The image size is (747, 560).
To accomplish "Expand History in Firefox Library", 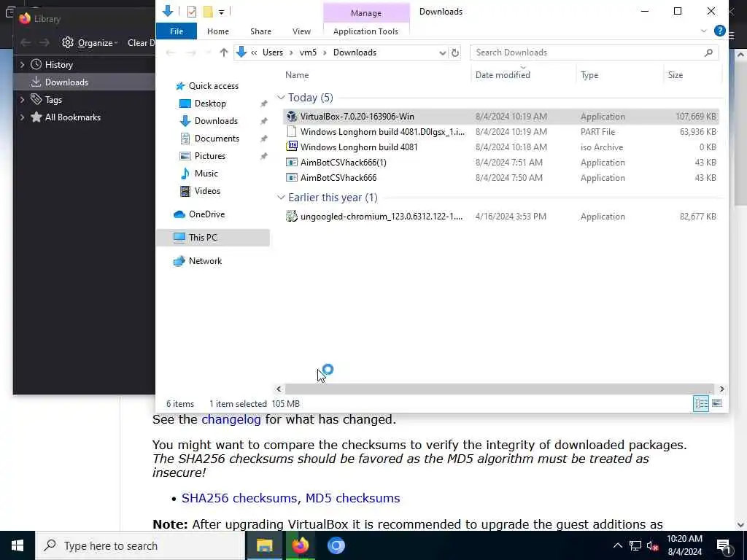I will (x=22, y=65).
